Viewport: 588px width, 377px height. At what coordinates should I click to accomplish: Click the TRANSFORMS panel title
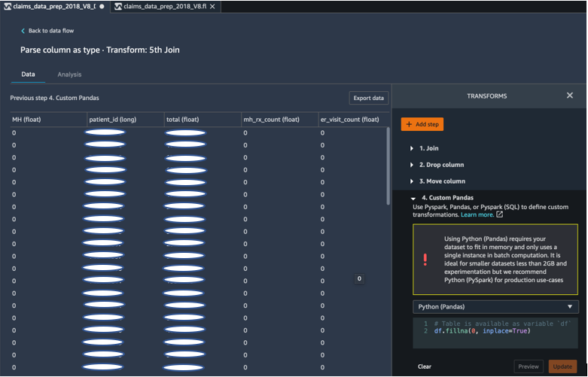point(487,96)
